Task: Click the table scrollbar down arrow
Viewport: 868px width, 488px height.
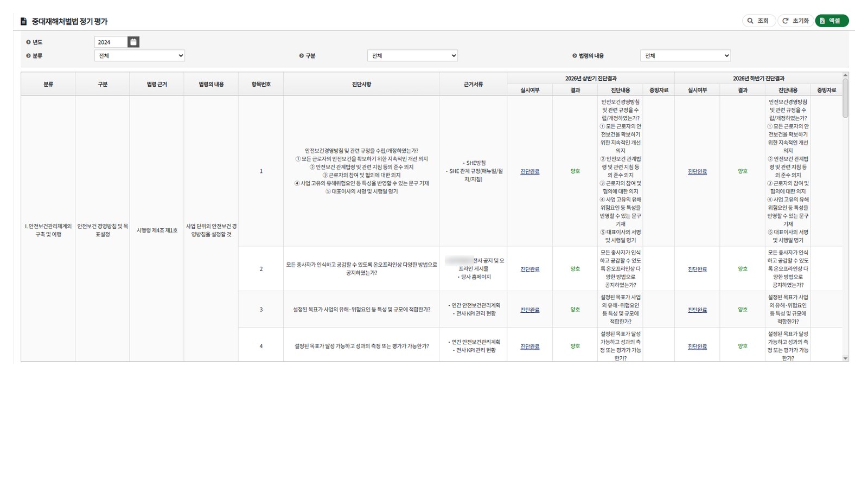Action: 845,358
